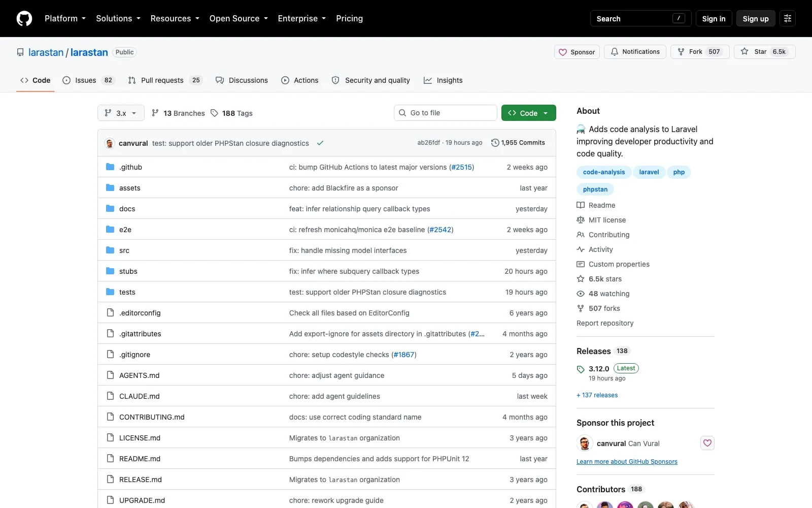Open appearance settings icon in header

[x=788, y=18]
